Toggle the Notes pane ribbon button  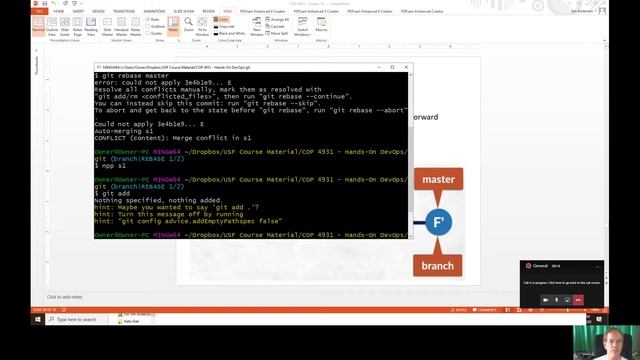point(173,26)
